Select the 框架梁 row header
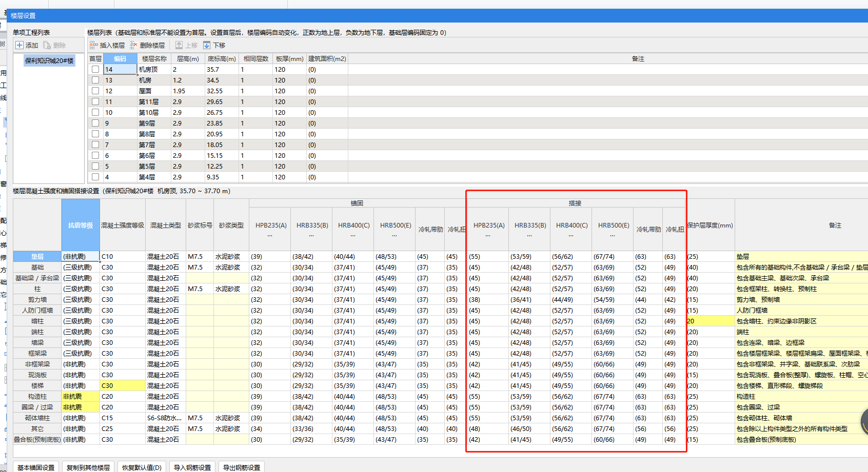The width and height of the screenshot is (868, 472). [x=37, y=353]
